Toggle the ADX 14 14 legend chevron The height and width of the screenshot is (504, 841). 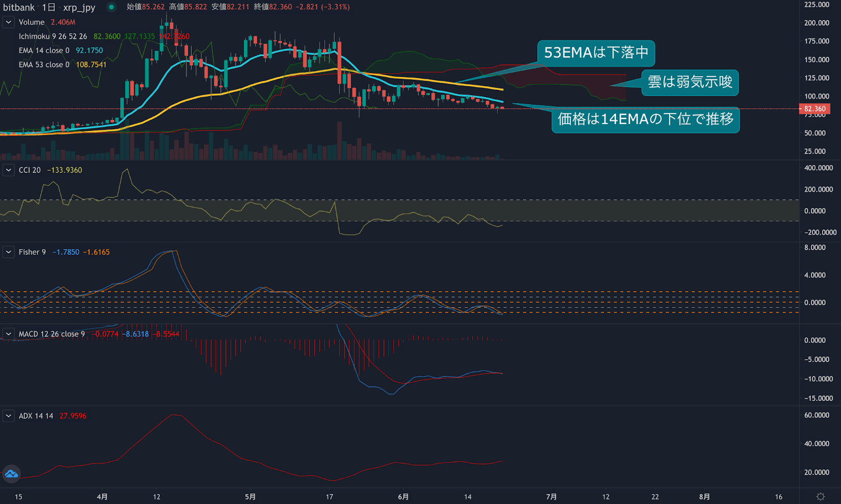pos(8,416)
